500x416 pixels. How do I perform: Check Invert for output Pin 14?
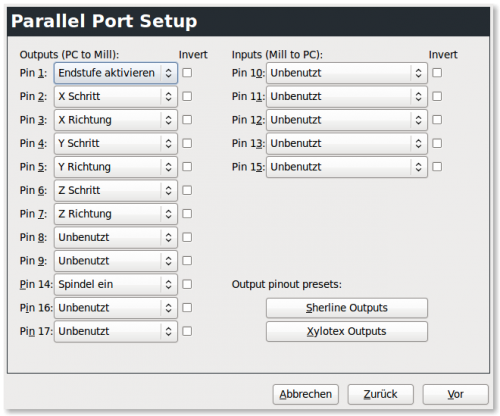pos(187,284)
